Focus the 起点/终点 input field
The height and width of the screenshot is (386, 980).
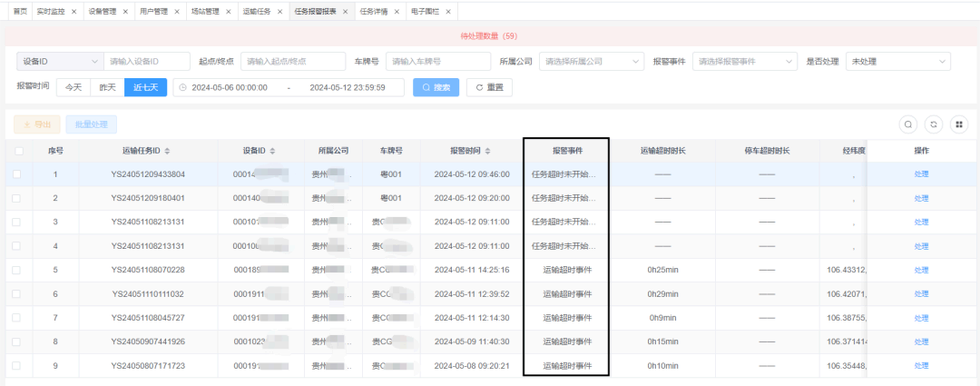(x=293, y=62)
